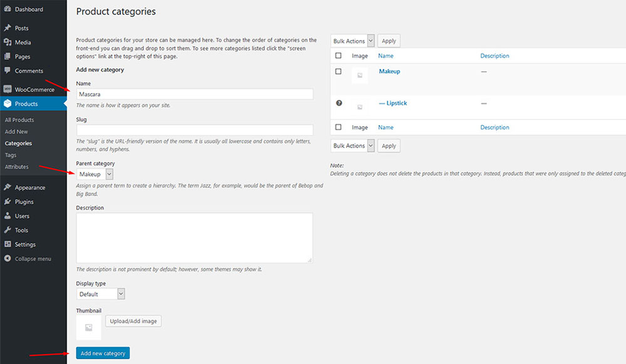
Task: Click the Plugins plug icon
Action: (7, 201)
